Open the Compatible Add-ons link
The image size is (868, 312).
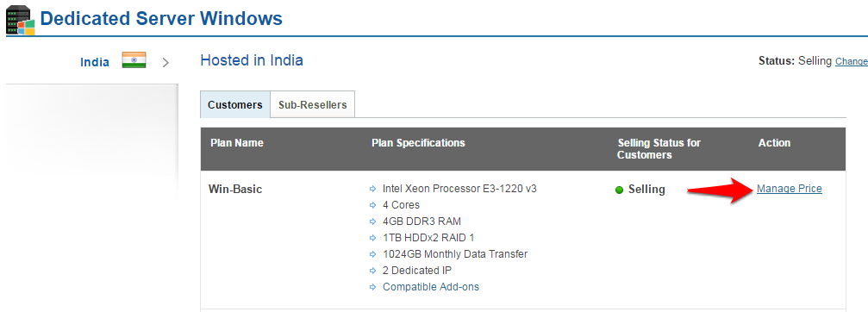point(431,287)
